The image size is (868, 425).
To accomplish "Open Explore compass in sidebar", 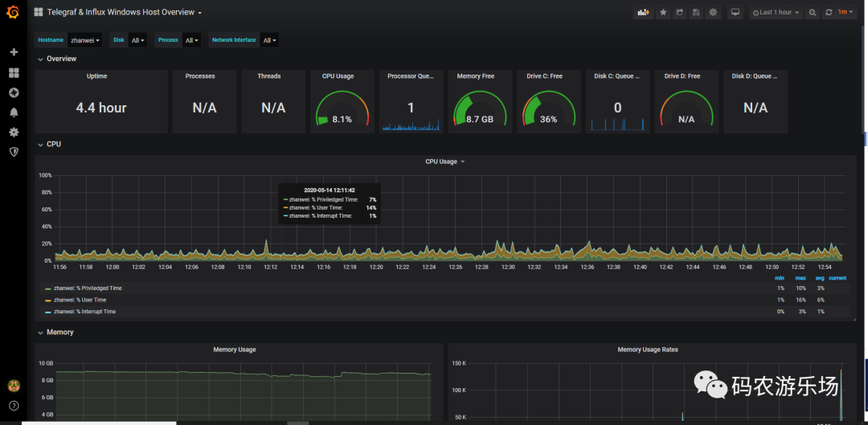I will coord(14,92).
